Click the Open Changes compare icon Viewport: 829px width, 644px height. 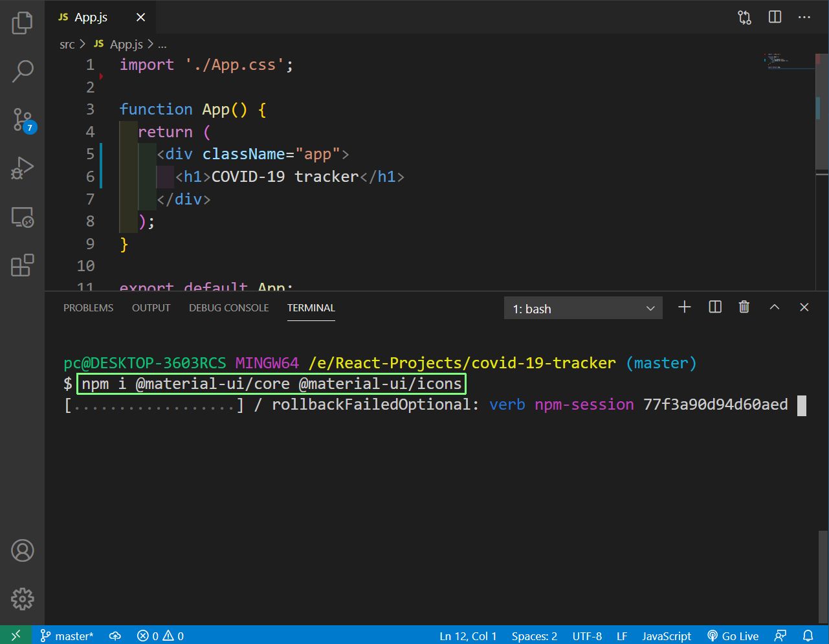click(x=745, y=17)
